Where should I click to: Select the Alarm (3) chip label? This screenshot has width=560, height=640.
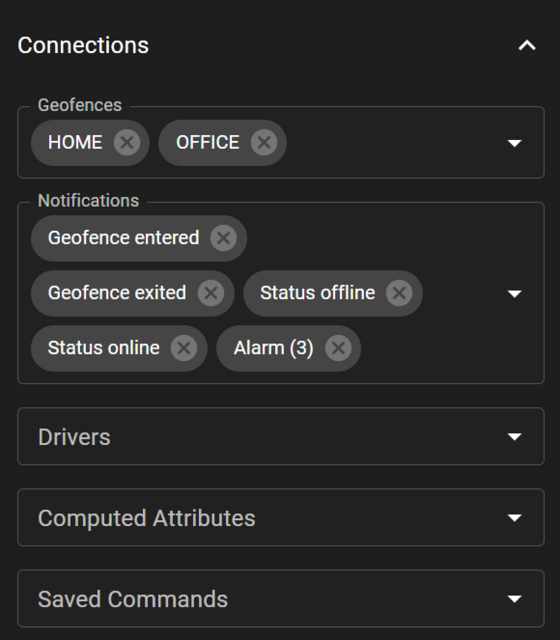(273, 348)
